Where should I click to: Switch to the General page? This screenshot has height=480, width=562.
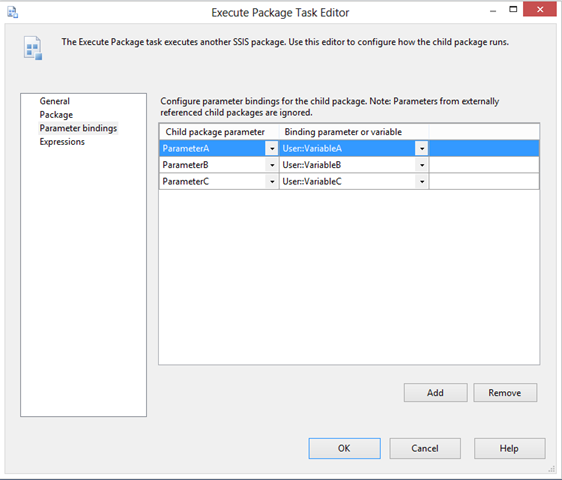click(54, 101)
